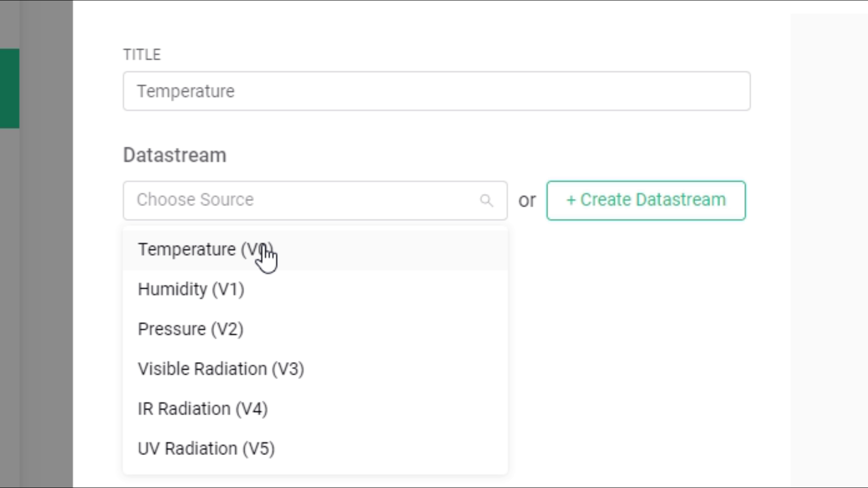Click the Datastream section heading
The height and width of the screenshot is (488, 868).
pyautogui.click(x=175, y=155)
